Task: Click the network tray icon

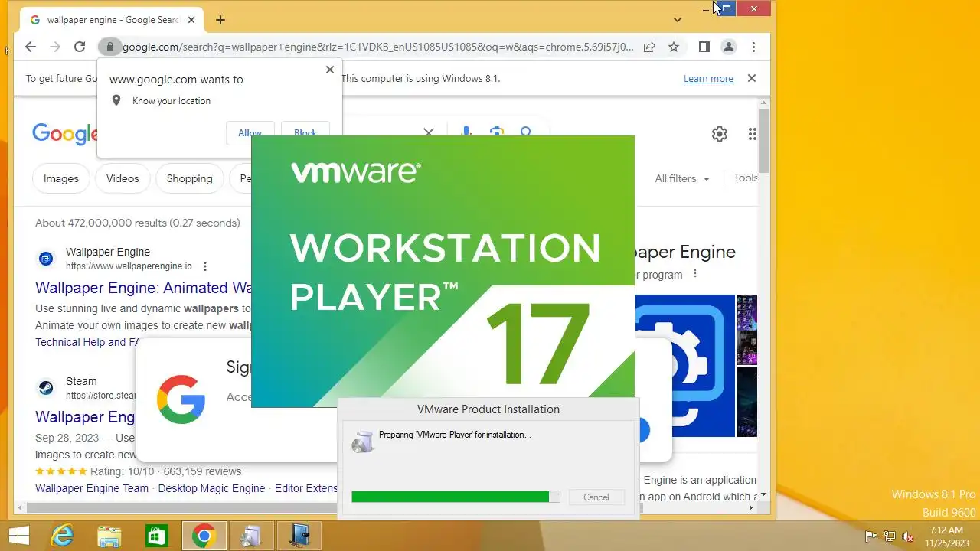Action: [890, 536]
